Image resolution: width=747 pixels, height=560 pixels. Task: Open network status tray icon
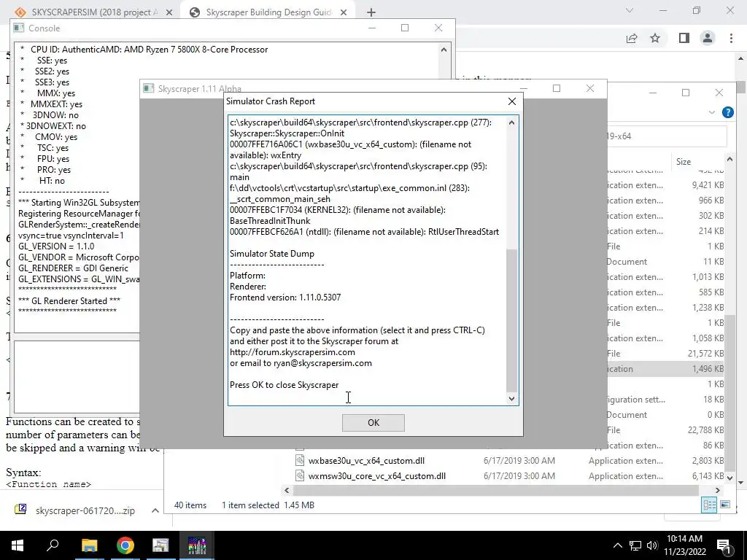(635, 545)
